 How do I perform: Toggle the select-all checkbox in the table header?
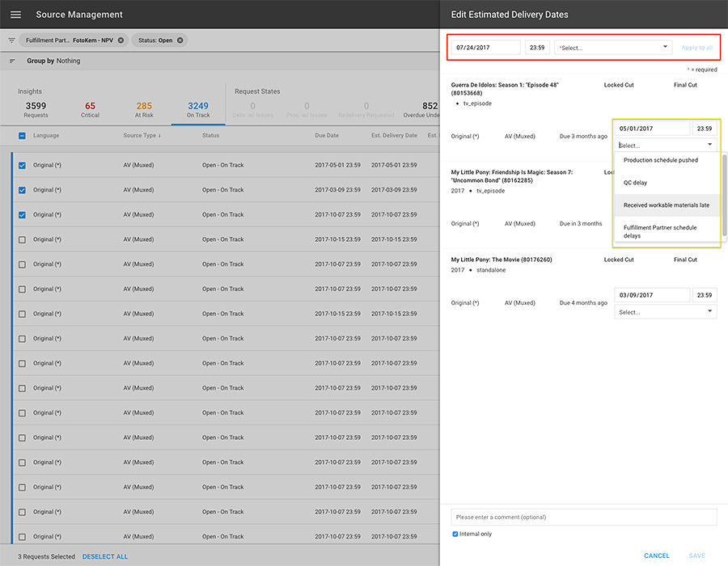(22, 136)
